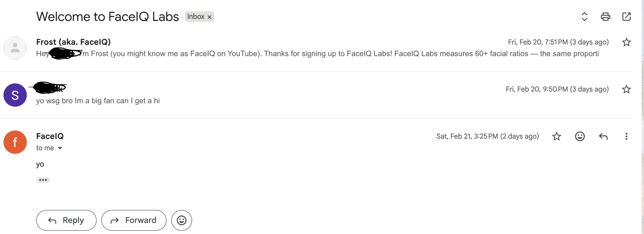Open the conversation in a new window
Image resolution: width=644 pixels, height=234 pixels.
(626, 17)
